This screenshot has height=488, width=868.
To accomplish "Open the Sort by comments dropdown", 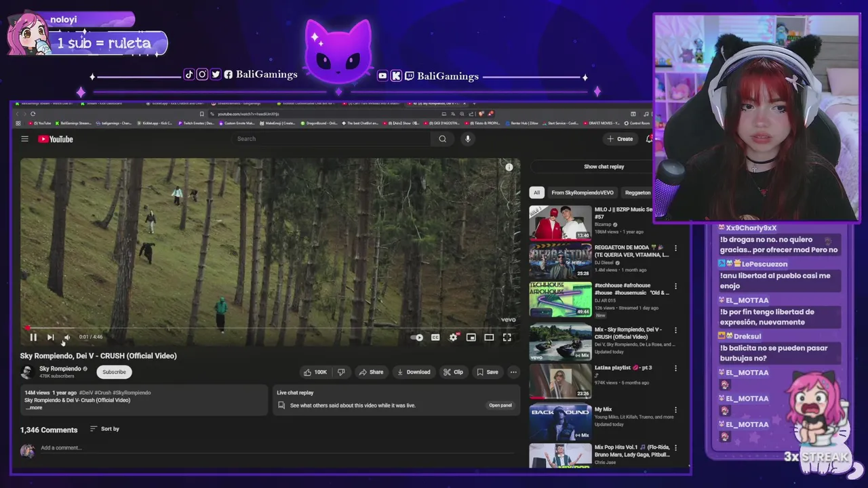I will point(104,429).
